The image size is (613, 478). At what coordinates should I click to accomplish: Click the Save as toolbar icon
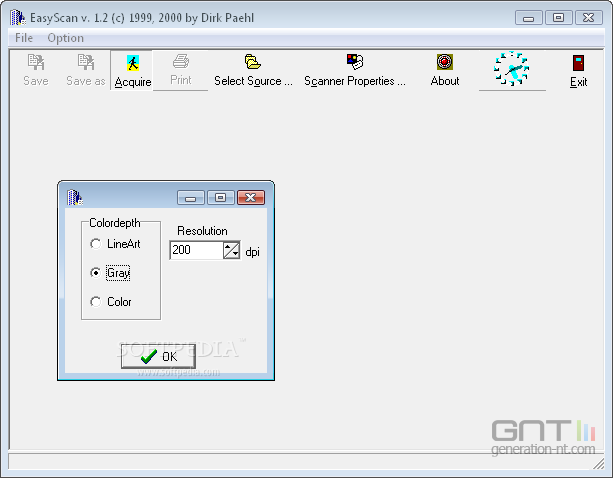pyautogui.click(x=86, y=70)
